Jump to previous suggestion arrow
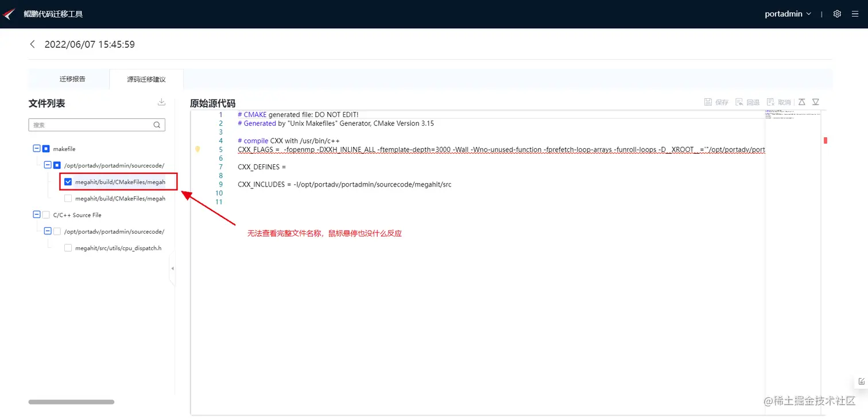Screen dimensions: 868x419 [x=802, y=102]
